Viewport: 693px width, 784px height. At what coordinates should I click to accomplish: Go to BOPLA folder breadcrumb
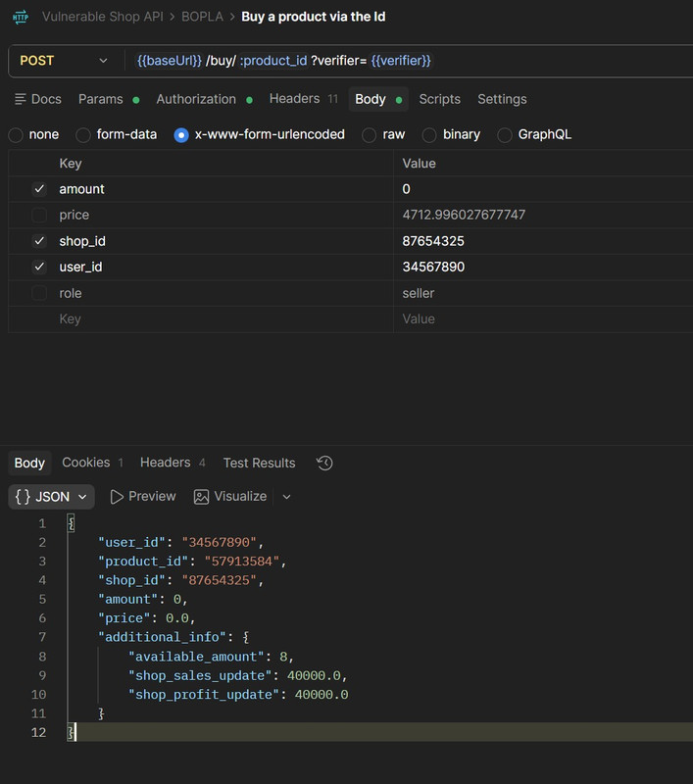202,17
